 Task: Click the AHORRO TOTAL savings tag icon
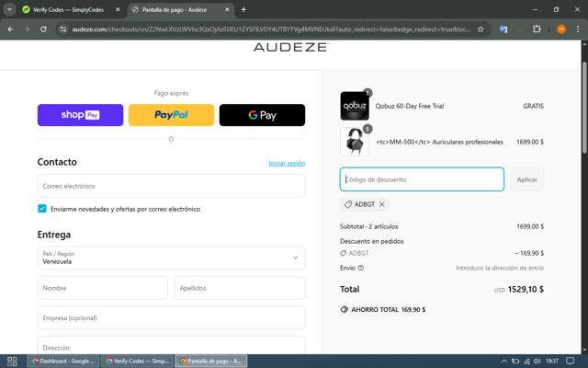click(344, 309)
